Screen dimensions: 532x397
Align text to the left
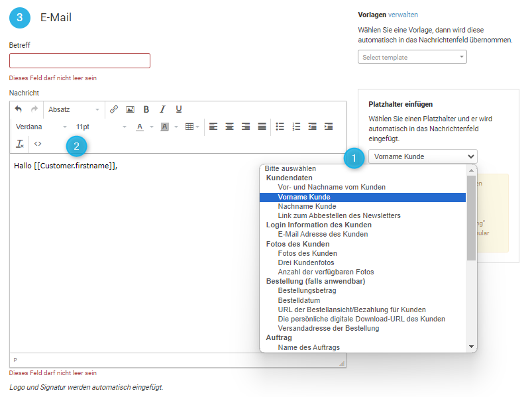(213, 127)
